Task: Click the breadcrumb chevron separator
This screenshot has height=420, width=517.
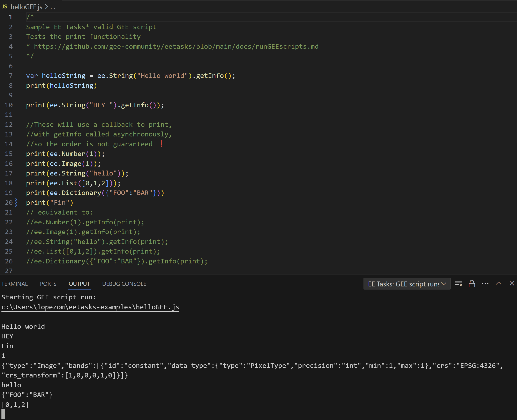Action: tap(46, 7)
